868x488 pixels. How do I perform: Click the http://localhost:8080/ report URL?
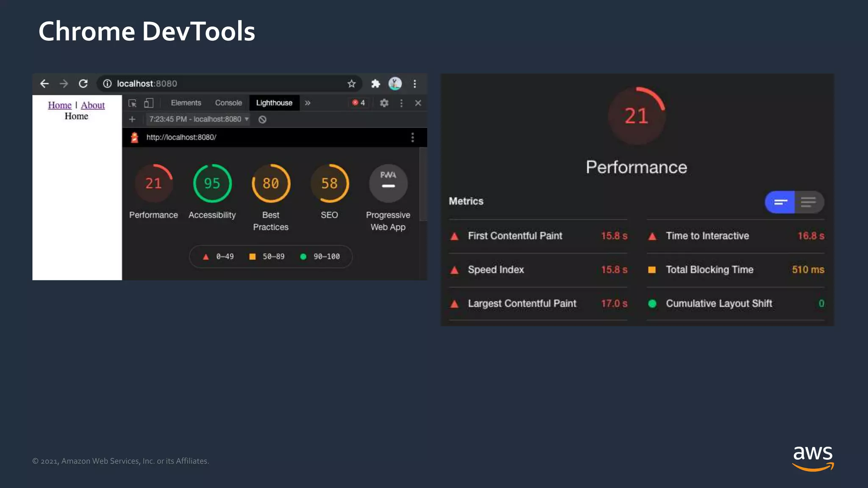(x=181, y=137)
